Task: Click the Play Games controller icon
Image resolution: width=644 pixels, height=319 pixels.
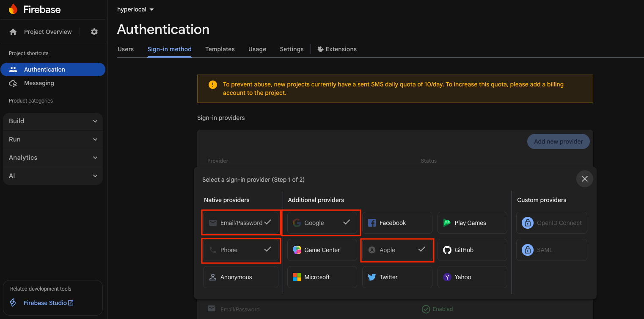Action: coord(447,223)
